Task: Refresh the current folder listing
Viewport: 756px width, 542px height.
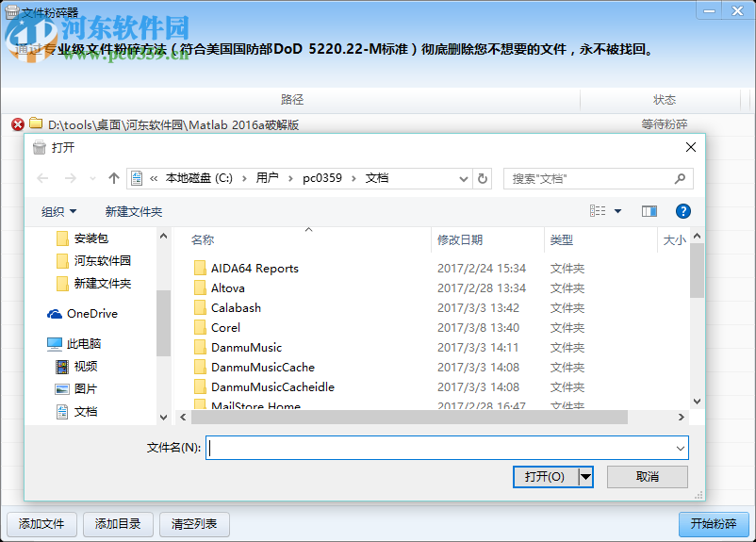Action: [482, 179]
